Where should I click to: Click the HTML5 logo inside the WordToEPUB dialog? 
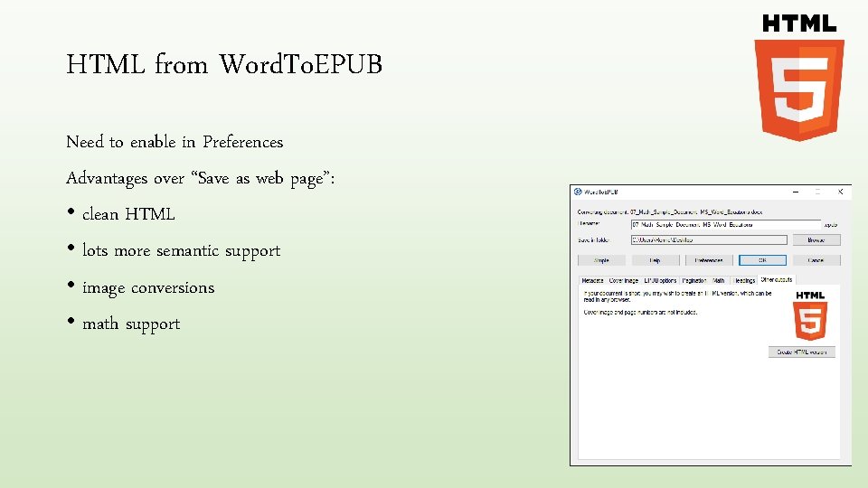(x=810, y=315)
